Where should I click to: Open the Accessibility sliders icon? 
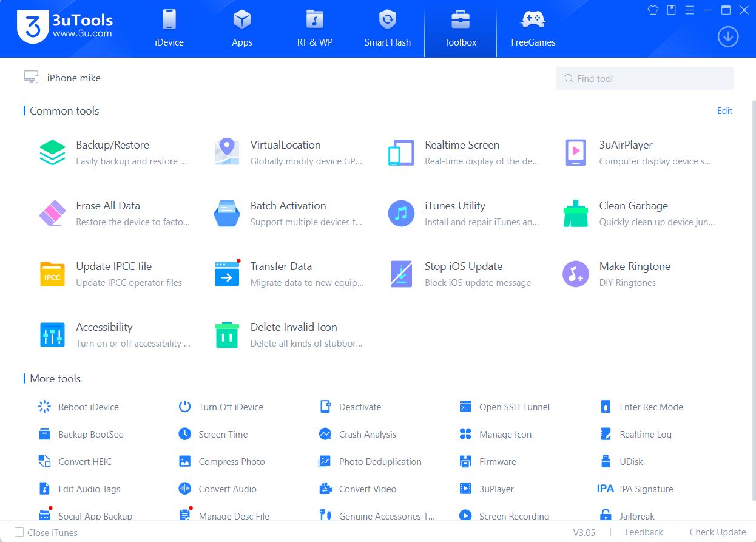tap(52, 334)
